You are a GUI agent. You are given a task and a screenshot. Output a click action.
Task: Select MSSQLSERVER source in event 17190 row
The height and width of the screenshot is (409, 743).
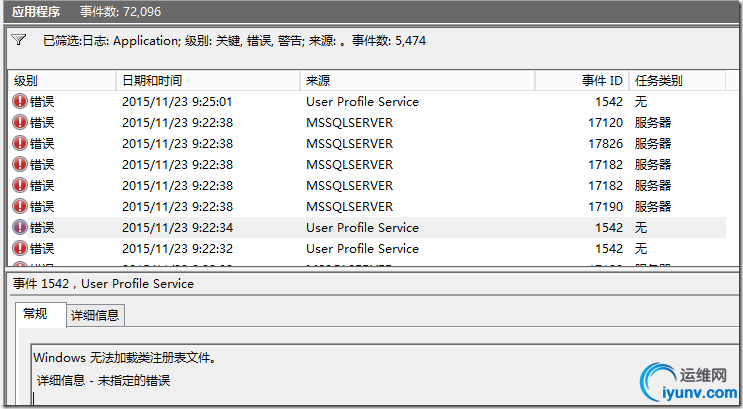349,206
